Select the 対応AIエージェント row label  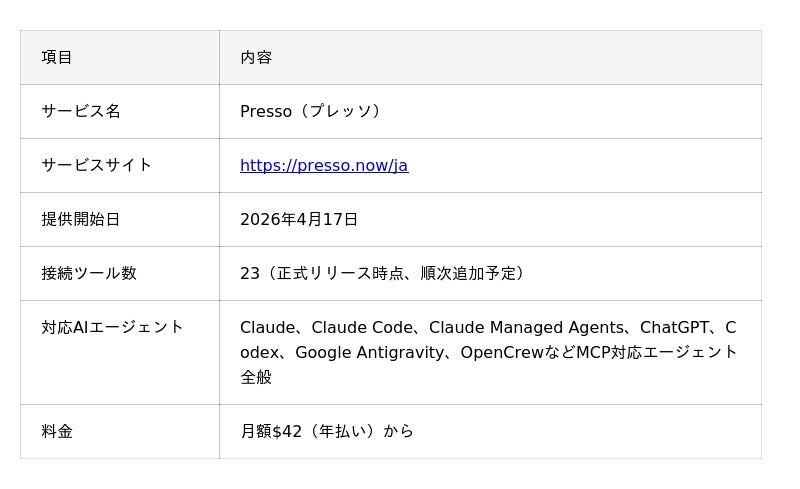pyautogui.click(x=113, y=328)
